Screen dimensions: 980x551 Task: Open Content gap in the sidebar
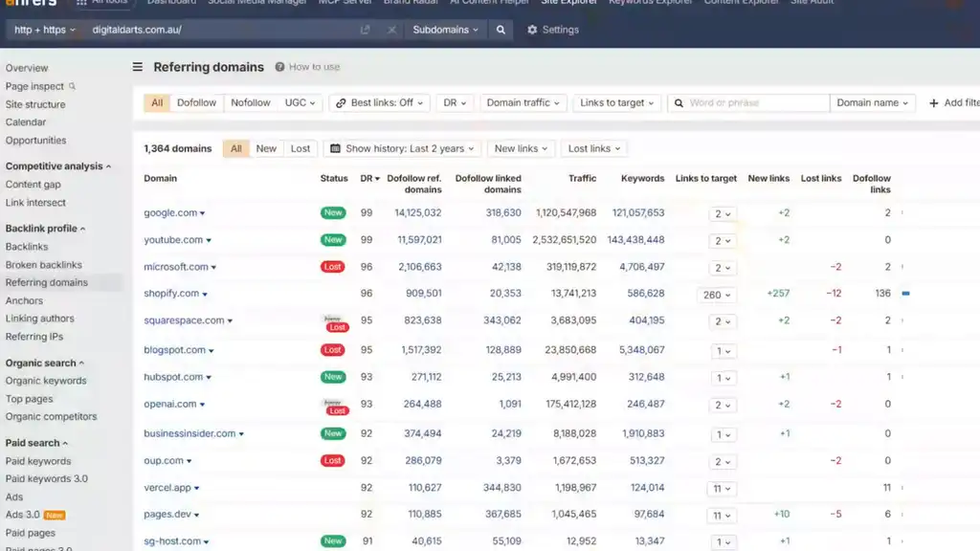point(33,185)
